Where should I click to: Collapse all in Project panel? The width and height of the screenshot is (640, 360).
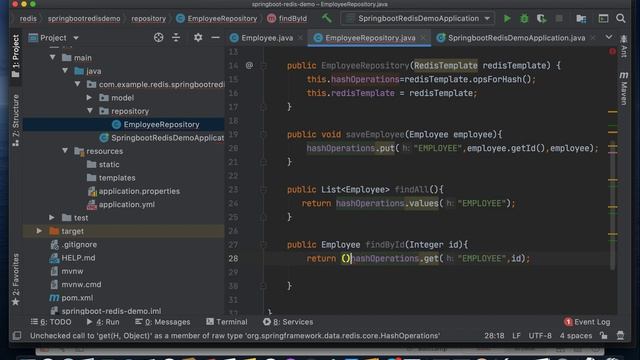pyautogui.click(x=176, y=38)
